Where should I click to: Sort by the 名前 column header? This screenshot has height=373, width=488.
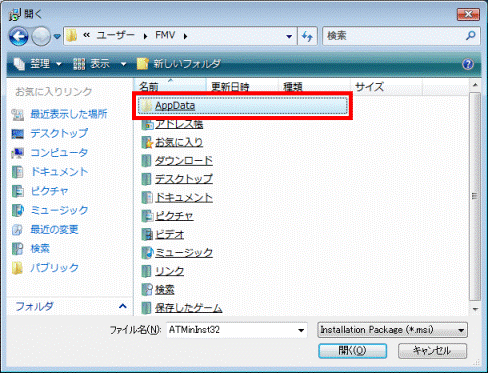[170, 87]
